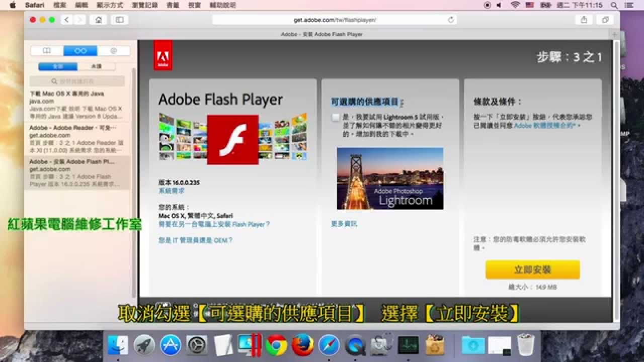644x362 pixels.
Task: Launch Firefox from the Dock
Action: [302, 345]
